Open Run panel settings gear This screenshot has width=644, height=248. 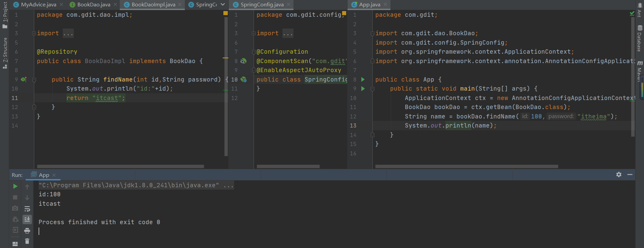(x=619, y=175)
